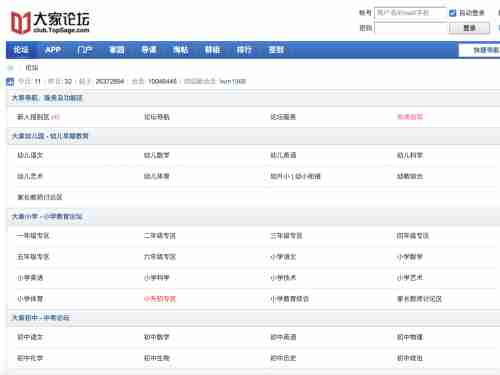Open the 初中英语 forum

tap(283, 337)
